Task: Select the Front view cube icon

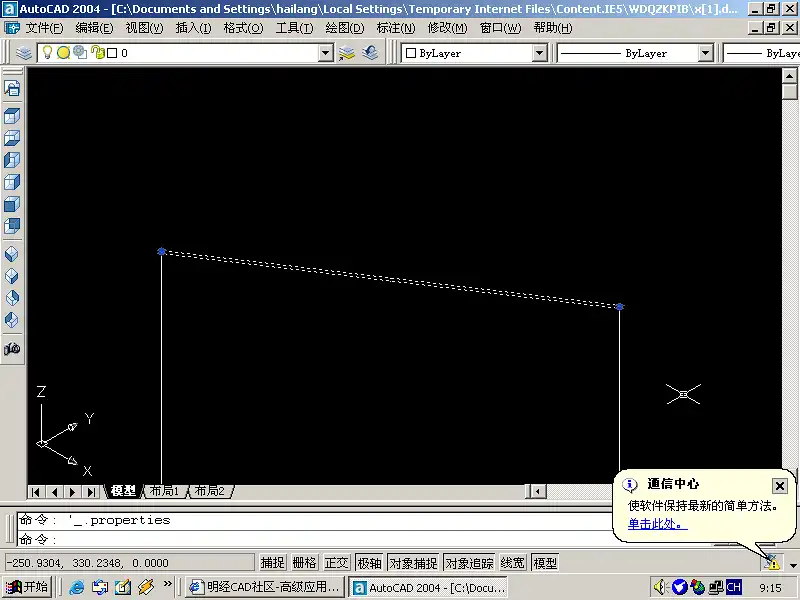Action: [x=12, y=204]
